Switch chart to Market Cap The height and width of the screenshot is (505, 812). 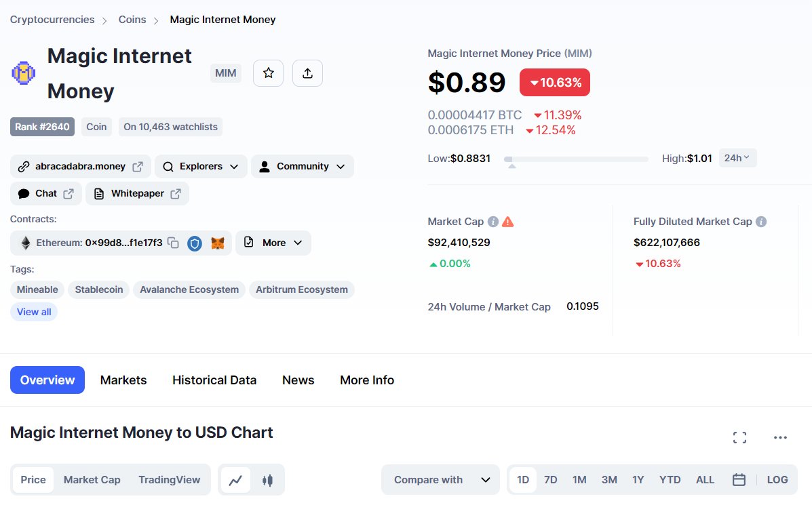click(92, 480)
